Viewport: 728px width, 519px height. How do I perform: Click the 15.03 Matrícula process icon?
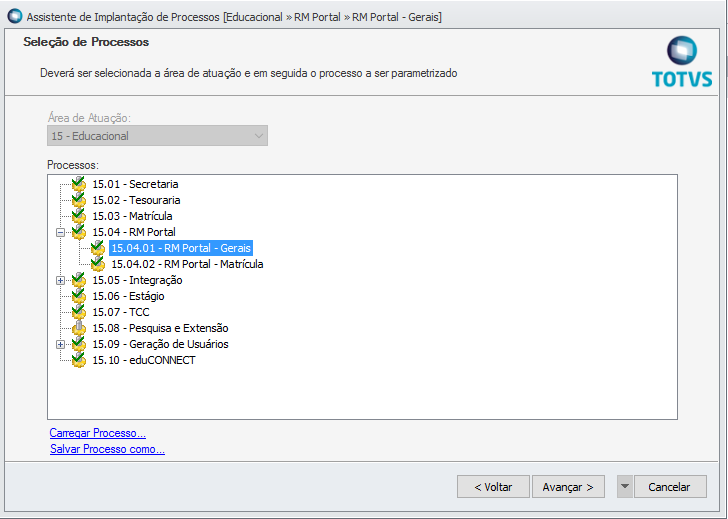78,216
